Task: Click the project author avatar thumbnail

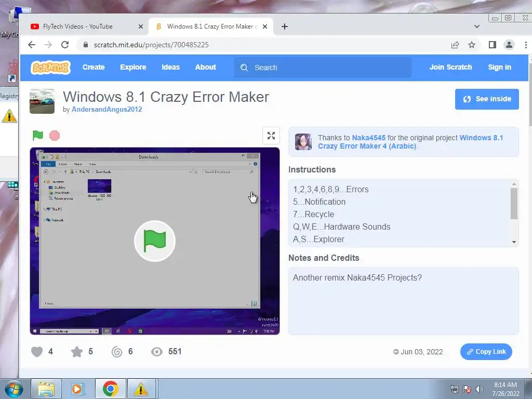Action: pos(42,101)
